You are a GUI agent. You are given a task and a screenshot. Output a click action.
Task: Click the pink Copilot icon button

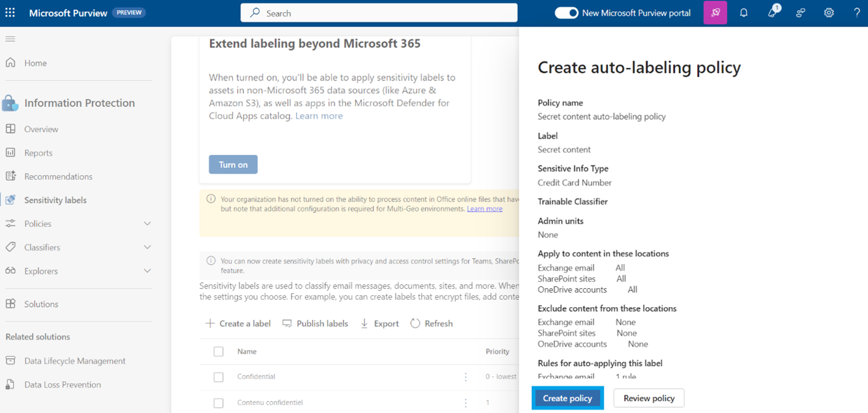[715, 13]
